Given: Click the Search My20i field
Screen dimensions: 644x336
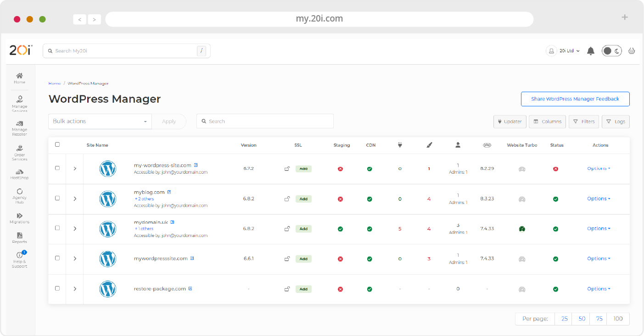Looking at the screenshot, I should click(126, 51).
